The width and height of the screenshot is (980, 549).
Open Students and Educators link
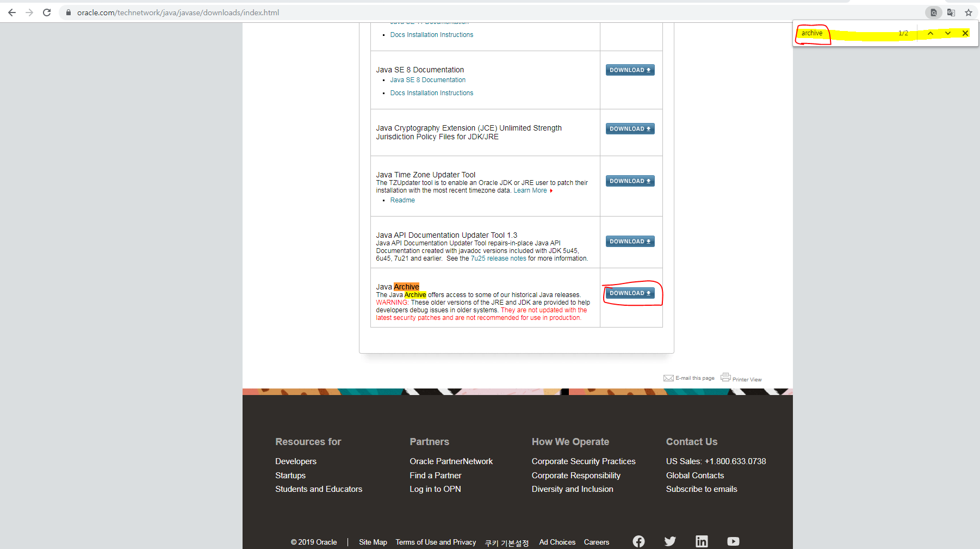tap(319, 489)
